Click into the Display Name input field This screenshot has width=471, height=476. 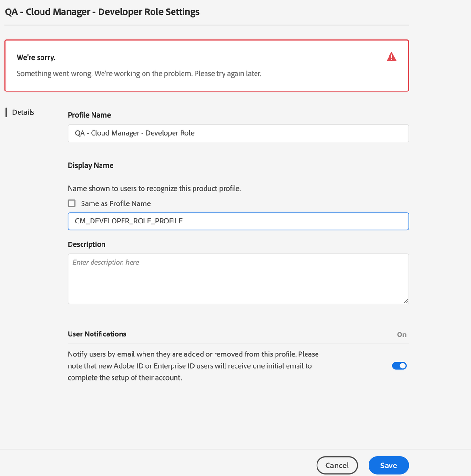pyautogui.click(x=238, y=221)
